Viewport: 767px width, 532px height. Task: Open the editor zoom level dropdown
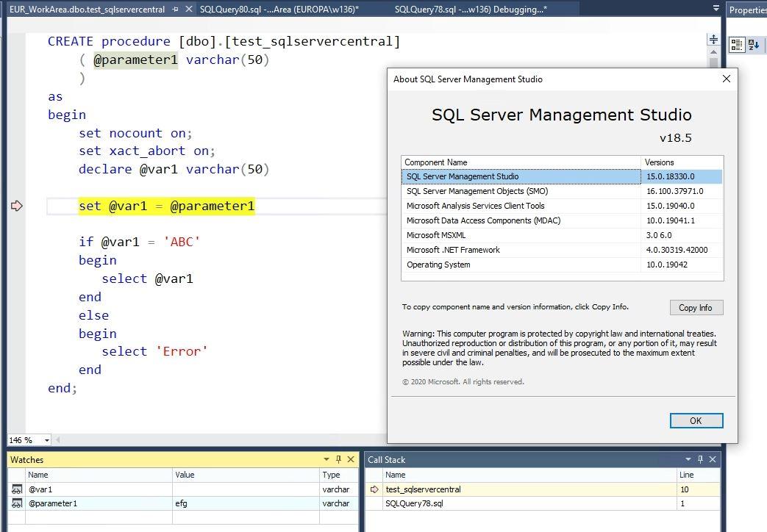pyautogui.click(x=47, y=440)
